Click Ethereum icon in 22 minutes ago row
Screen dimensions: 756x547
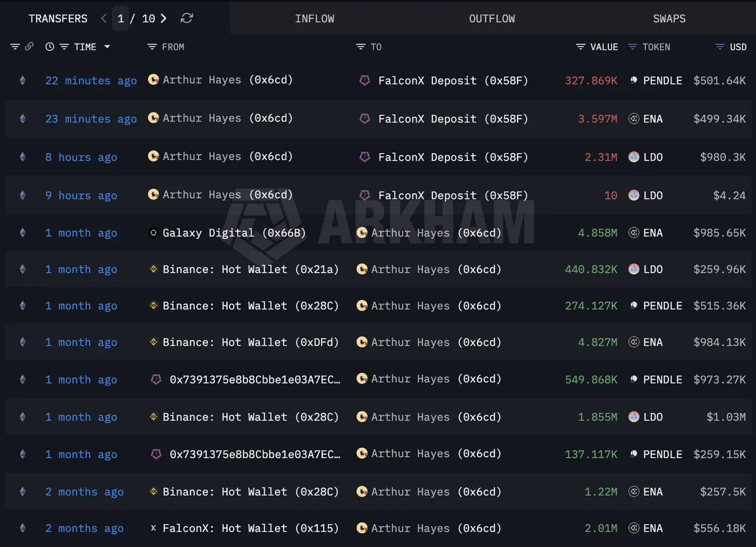[23, 81]
